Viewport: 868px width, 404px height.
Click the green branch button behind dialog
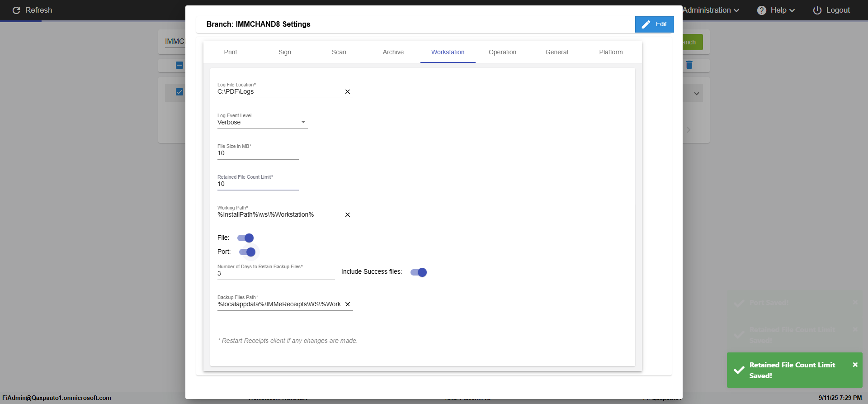pyautogui.click(x=693, y=42)
